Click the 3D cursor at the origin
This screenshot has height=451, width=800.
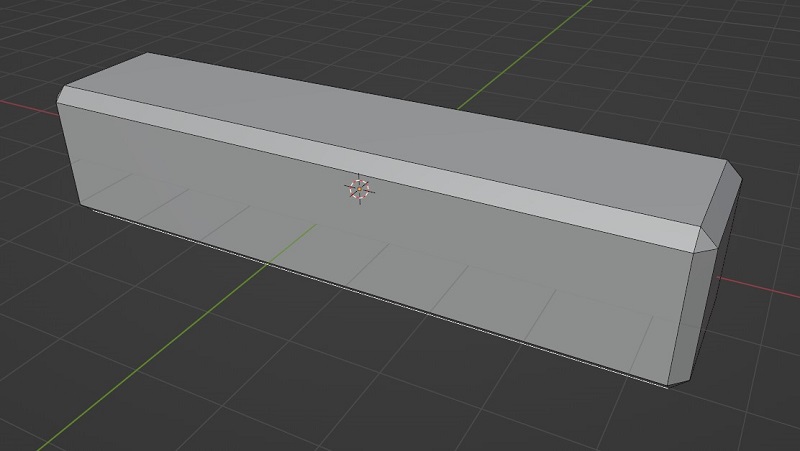tap(360, 189)
